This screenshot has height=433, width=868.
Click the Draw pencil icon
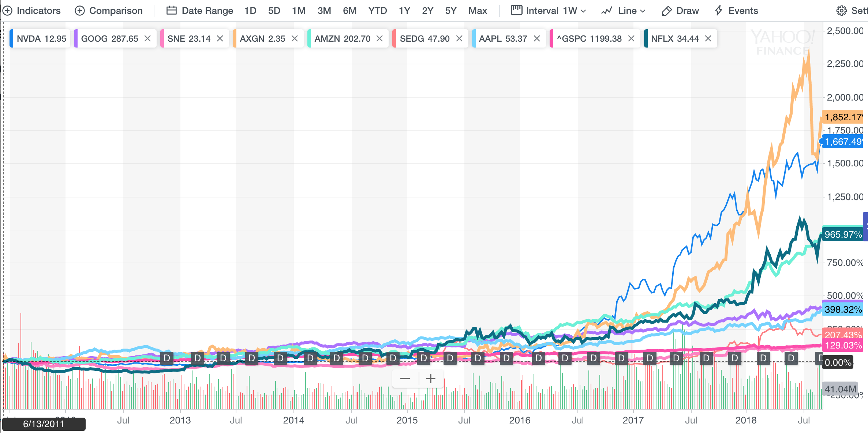pos(667,11)
